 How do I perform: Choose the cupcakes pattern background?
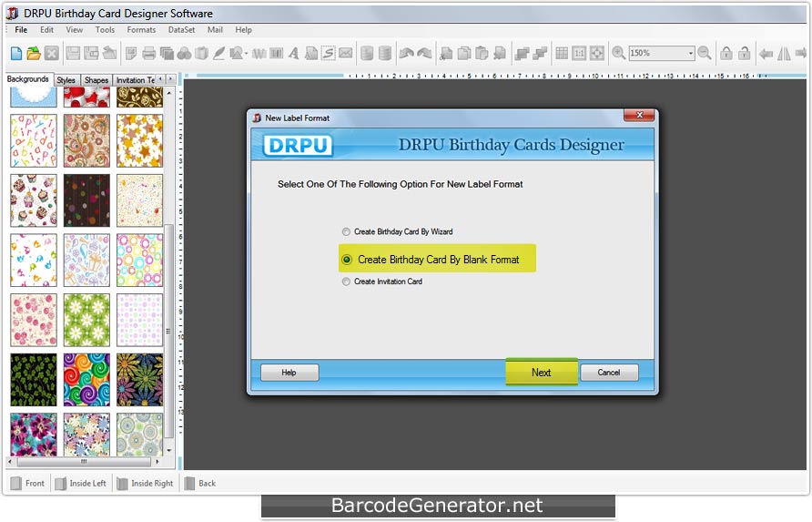[34, 200]
